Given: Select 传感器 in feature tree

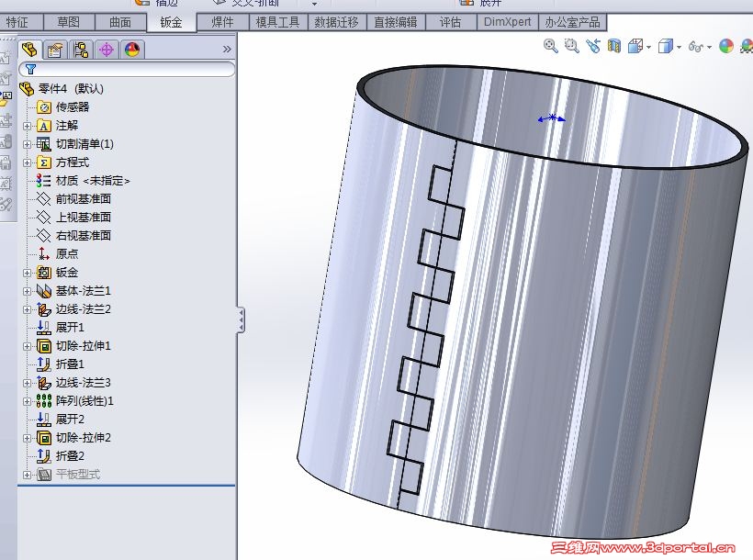Looking at the screenshot, I should coord(73,107).
